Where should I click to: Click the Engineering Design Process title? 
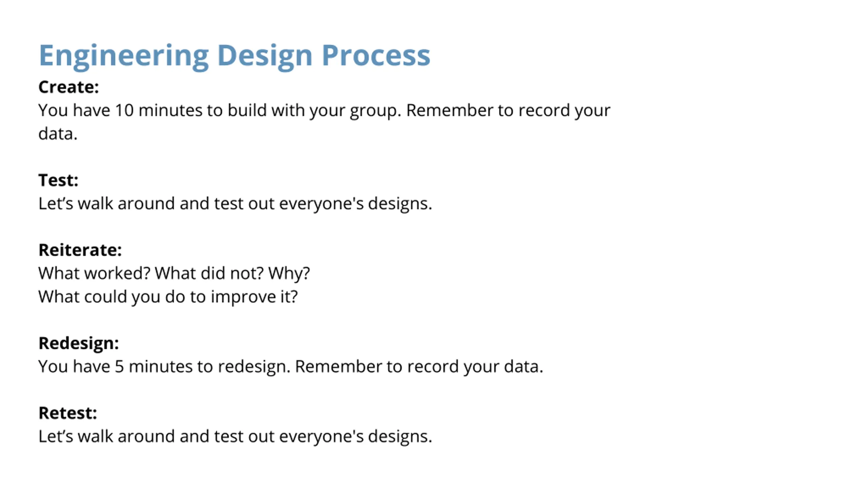point(235,56)
